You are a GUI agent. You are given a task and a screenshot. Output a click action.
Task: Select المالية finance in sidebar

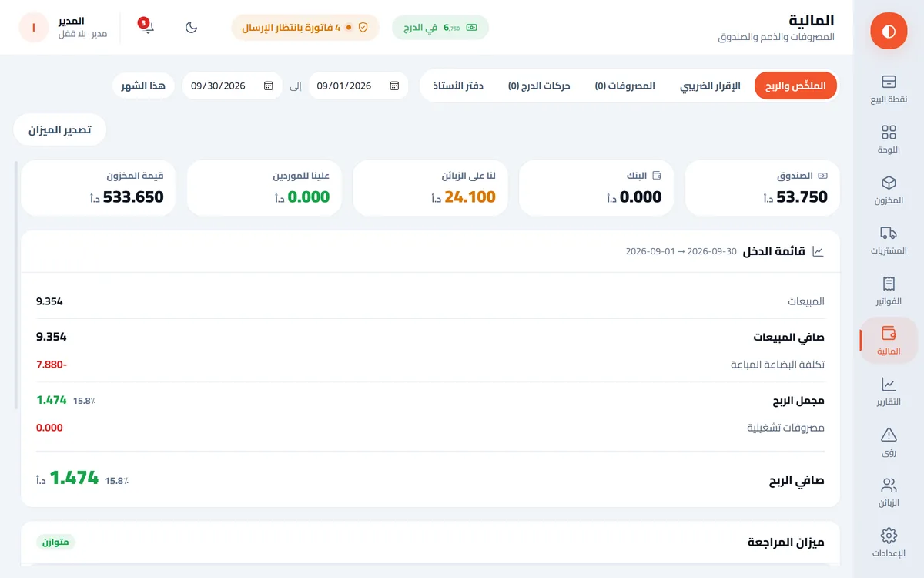click(889, 341)
